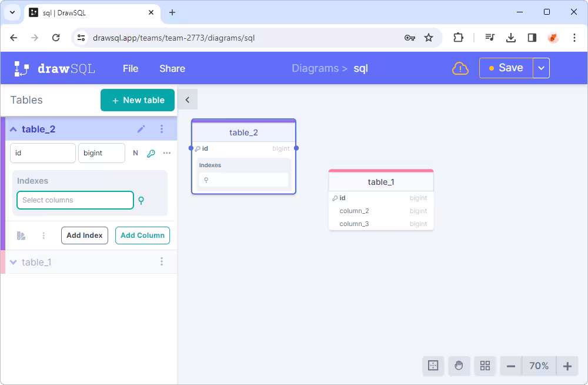
Task: Open the bigint type dropdown for id
Action: pyautogui.click(x=102, y=153)
